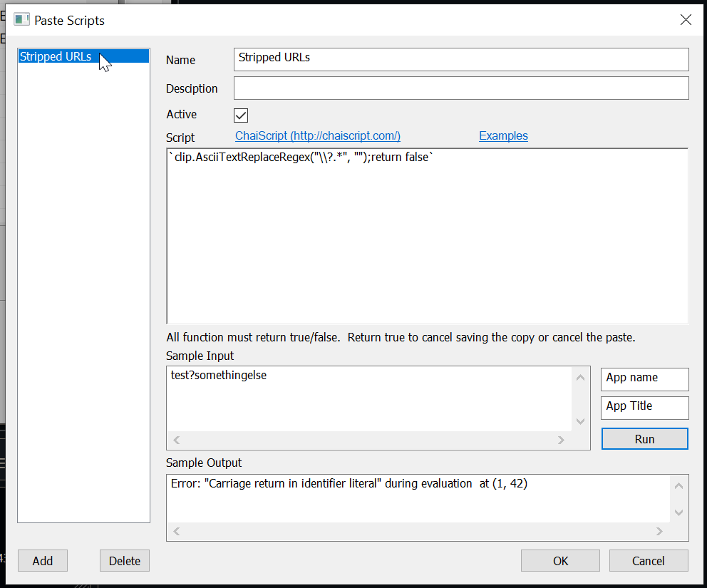Confirm with the OK button
The image size is (707, 588).
pyautogui.click(x=560, y=560)
